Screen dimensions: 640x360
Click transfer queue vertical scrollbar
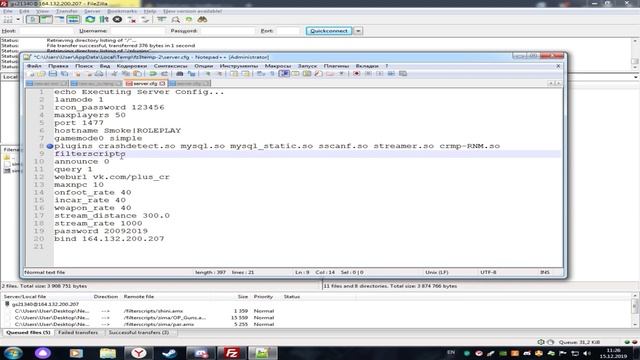pyautogui.click(x=636, y=311)
